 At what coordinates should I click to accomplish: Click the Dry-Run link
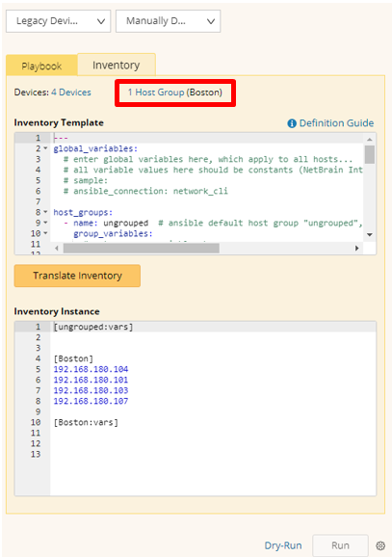pos(283,545)
